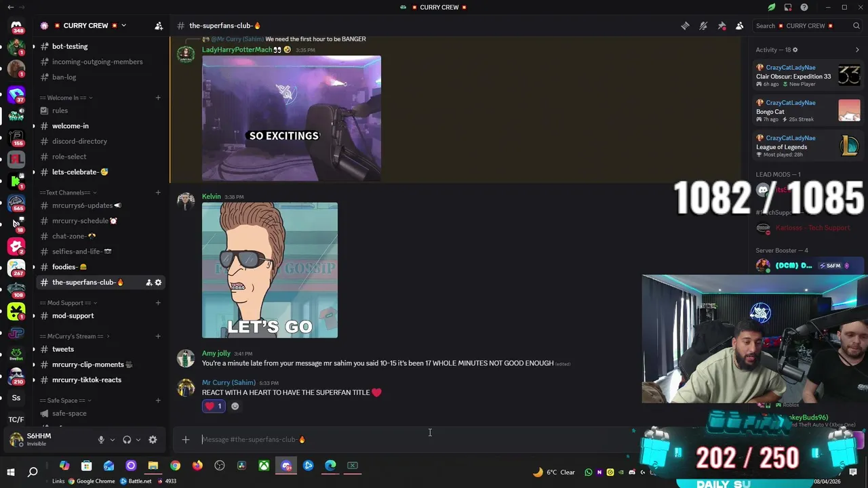Image resolution: width=868 pixels, height=488 pixels.
Task: Open edit channel gear on the-superfans-club
Action: click(x=159, y=283)
